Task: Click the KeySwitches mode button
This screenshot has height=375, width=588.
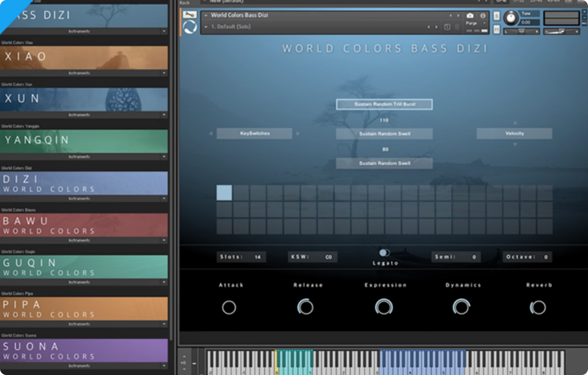Action: (x=255, y=134)
